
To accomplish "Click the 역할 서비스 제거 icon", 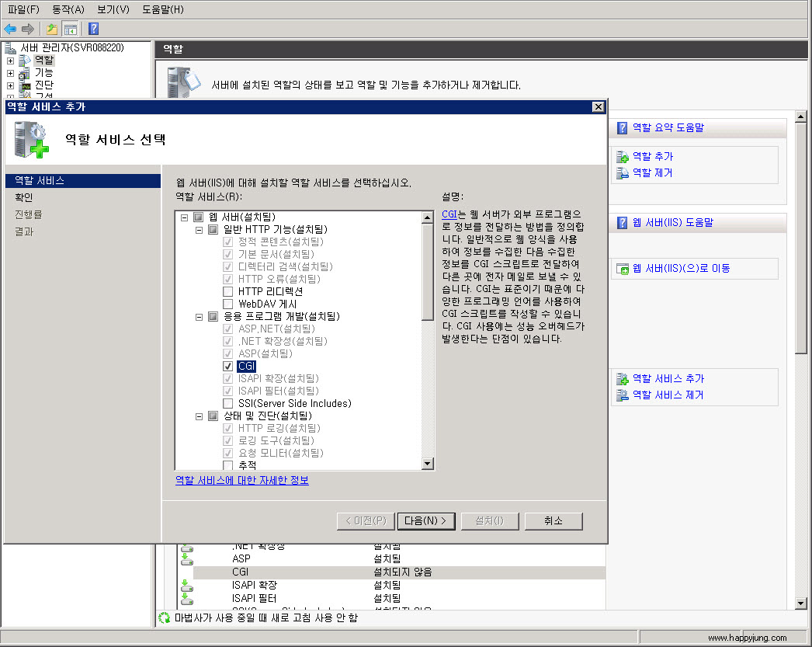I will click(622, 395).
